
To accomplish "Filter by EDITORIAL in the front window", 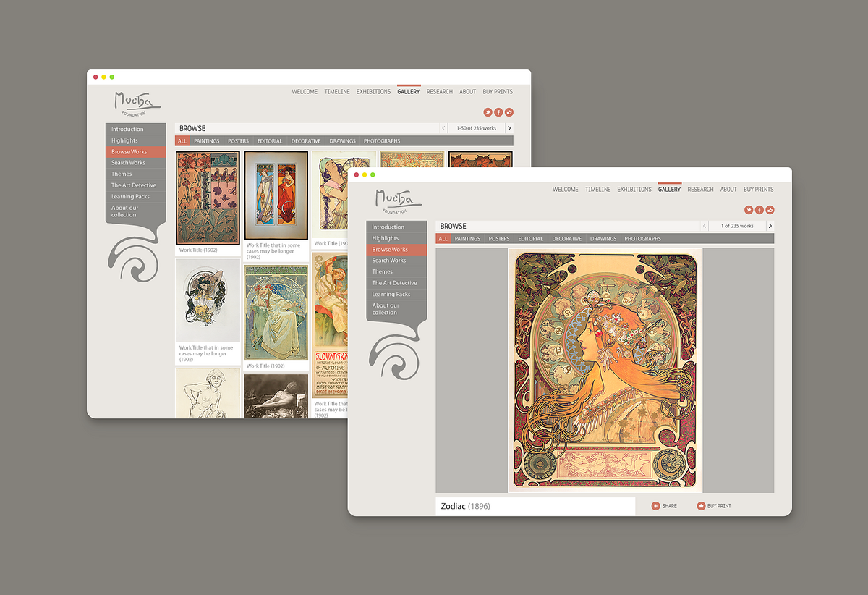I will (530, 238).
